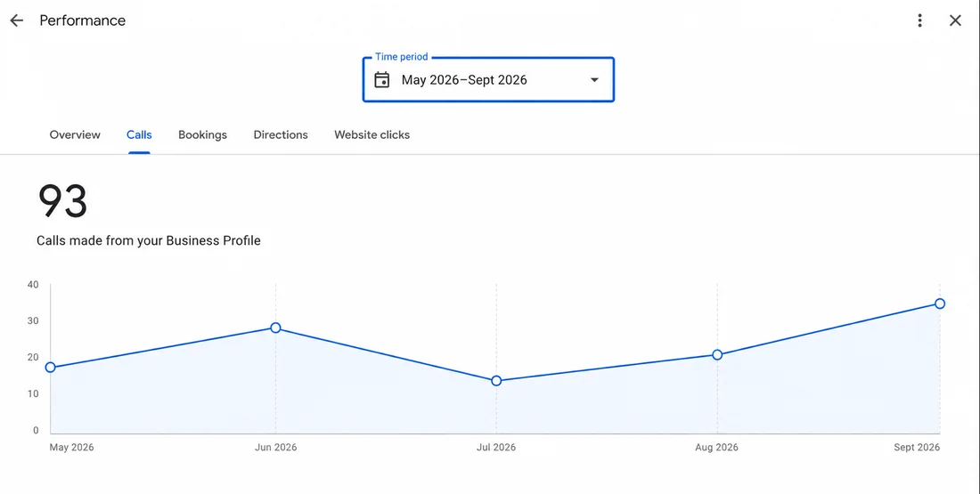Click the May 2026–Sept 2026 date range text

[x=464, y=80]
